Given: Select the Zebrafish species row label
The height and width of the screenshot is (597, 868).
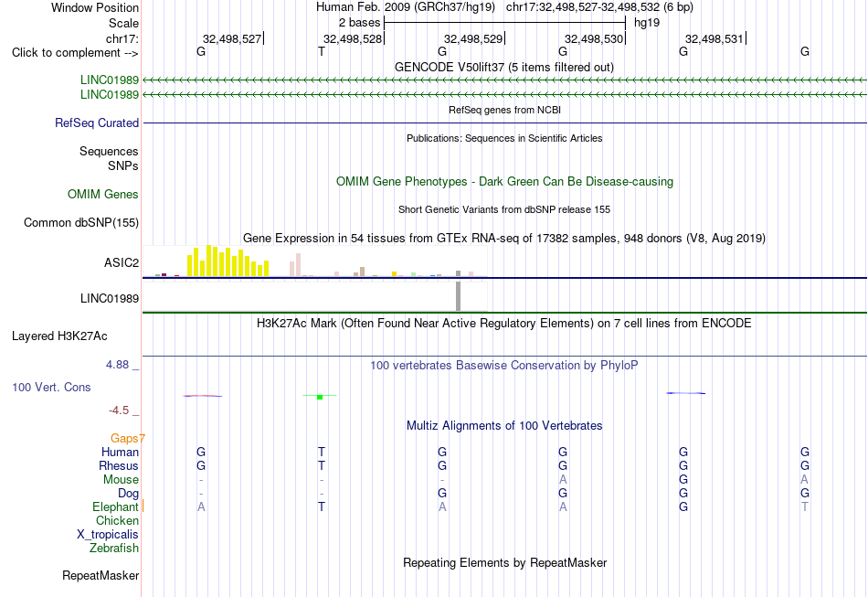Looking at the screenshot, I should tap(114, 548).
